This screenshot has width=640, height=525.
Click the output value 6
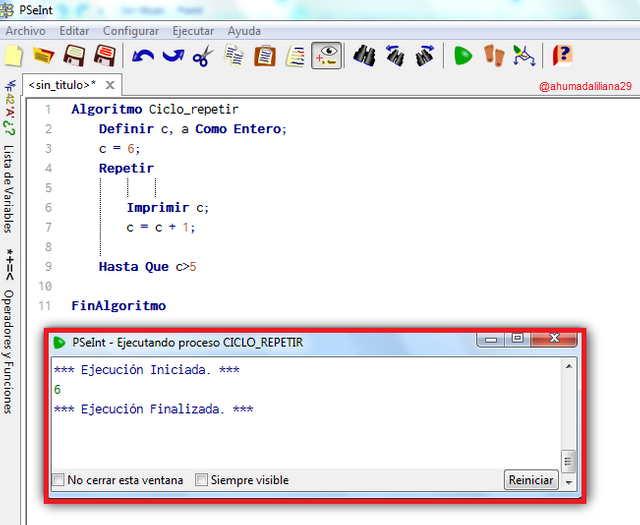coord(57,389)
